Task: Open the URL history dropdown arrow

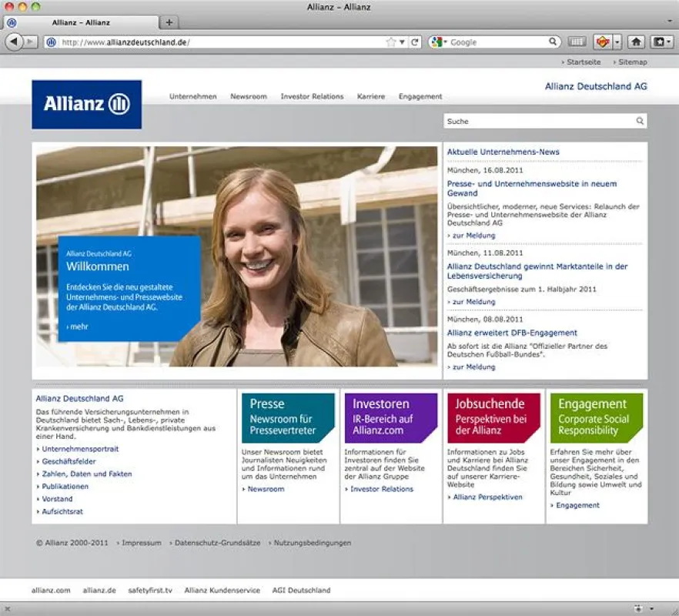Action: 402,42
